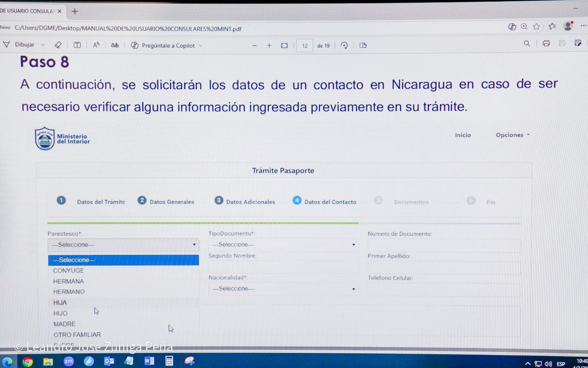Open a new browser tab

(75, 11)
